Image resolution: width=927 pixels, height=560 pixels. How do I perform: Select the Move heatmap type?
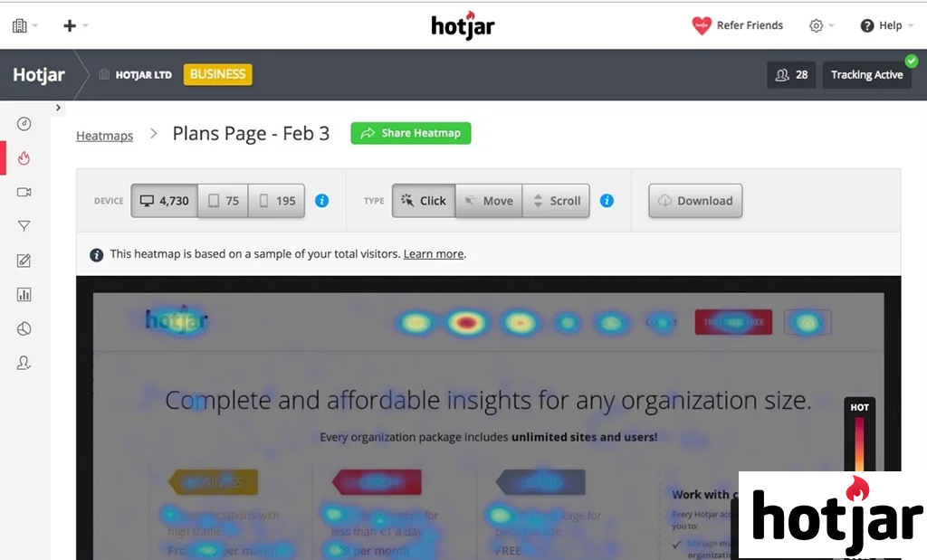coord(489,201)
